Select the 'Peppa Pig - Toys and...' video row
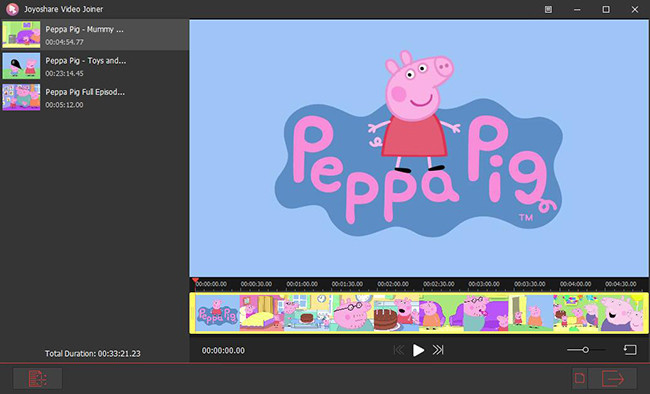 (95, 66)
